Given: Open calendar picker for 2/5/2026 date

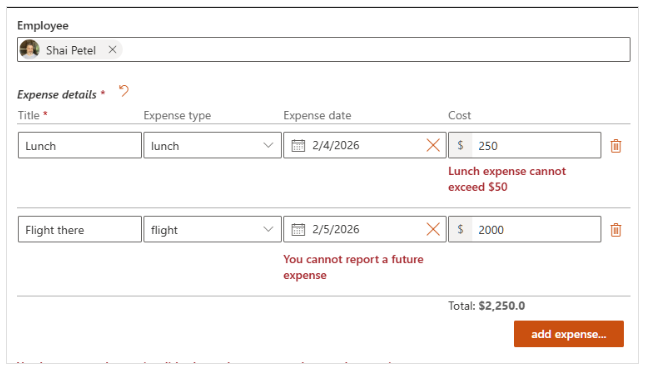Looking at the screenshot, I should pyautogui.click(x=298, y=229).
